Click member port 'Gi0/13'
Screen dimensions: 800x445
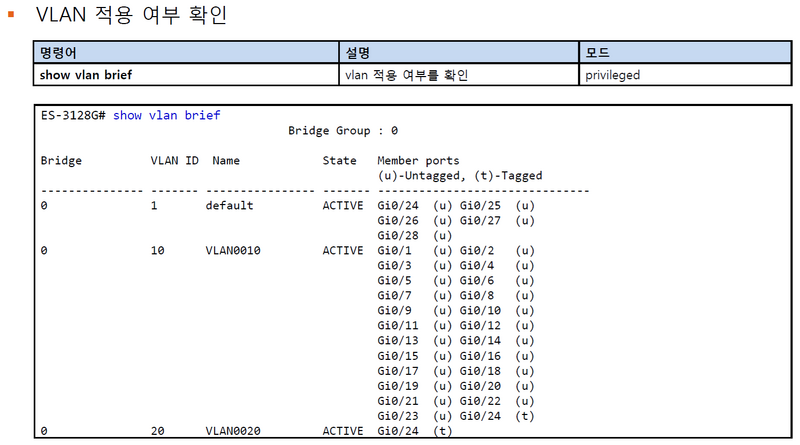pos(398,340)
